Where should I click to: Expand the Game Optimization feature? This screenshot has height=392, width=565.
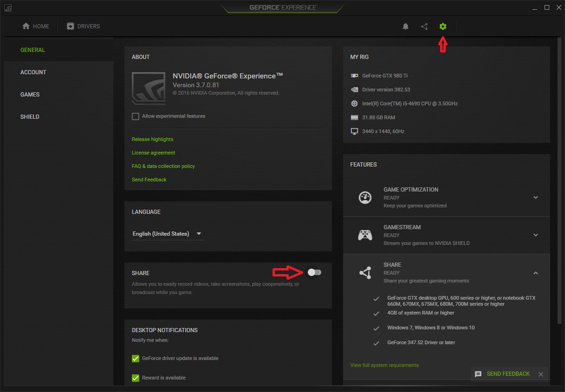[x=536, y=197]
